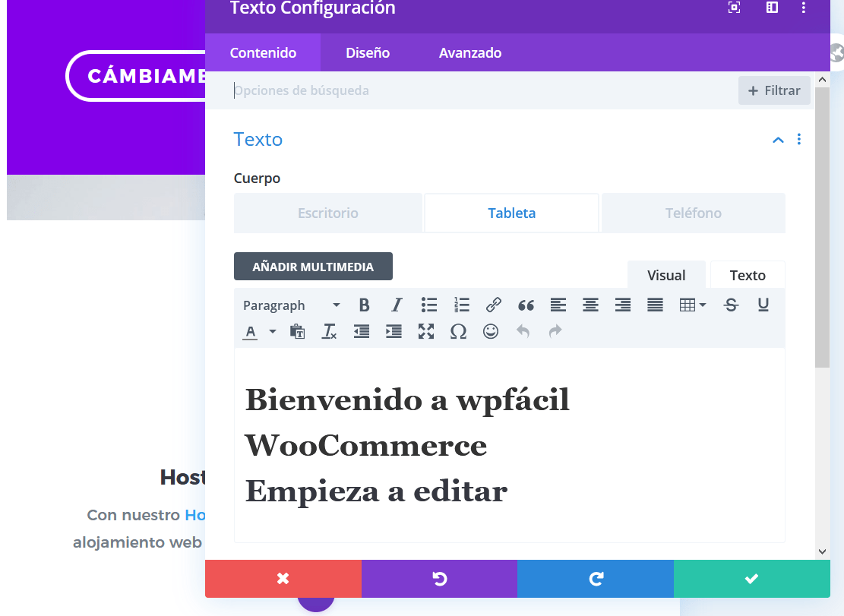Image resolution: width=844 pixels, height=616 pixels.
Task: Click the WooCommerce line in the editor
Action: click(366, 445)
